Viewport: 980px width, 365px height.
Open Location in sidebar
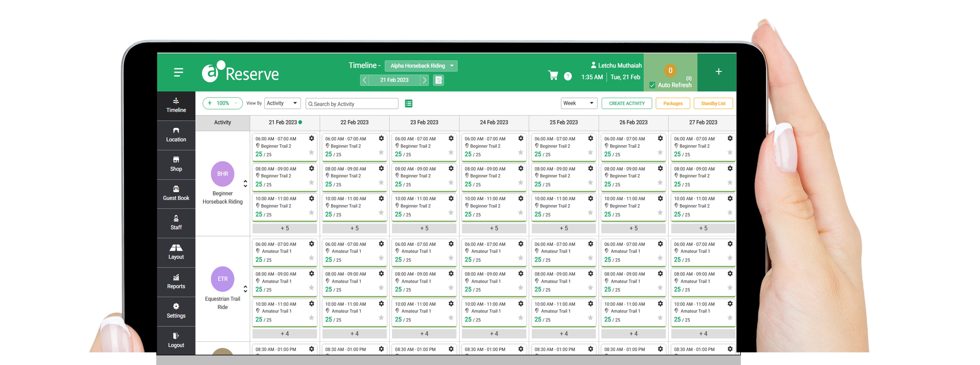click(x=176, y=135)
